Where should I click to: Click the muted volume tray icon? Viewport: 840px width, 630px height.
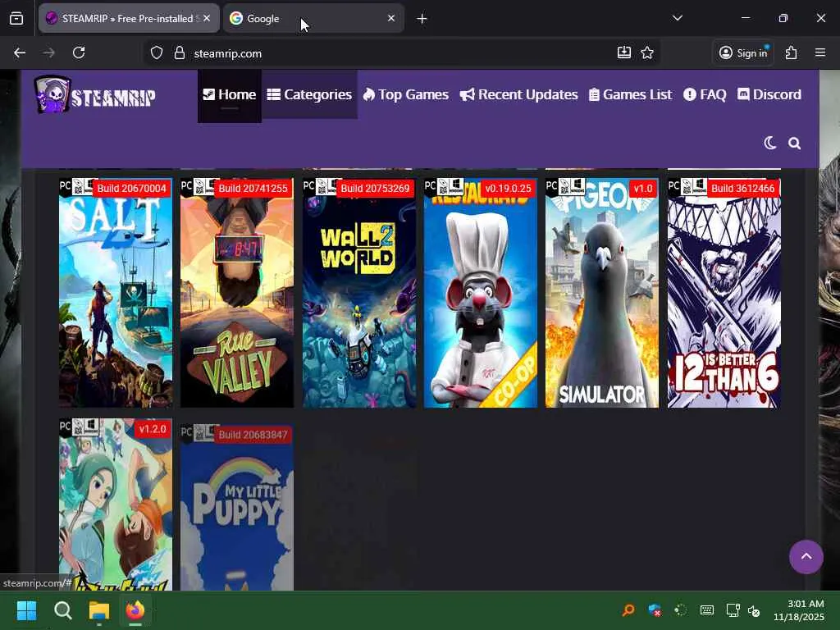[x=754, y=610]
